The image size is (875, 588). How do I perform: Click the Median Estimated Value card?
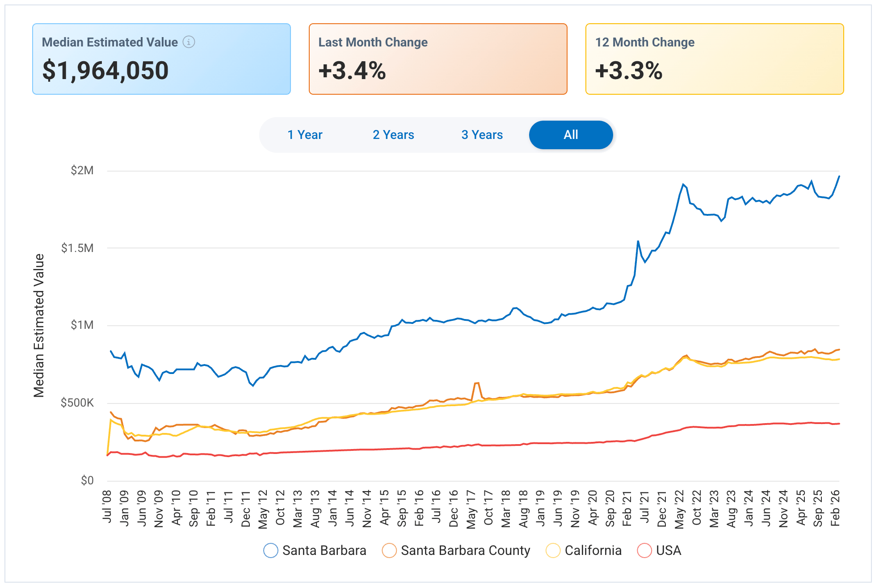pyautogui.click(x=162, y=59)
